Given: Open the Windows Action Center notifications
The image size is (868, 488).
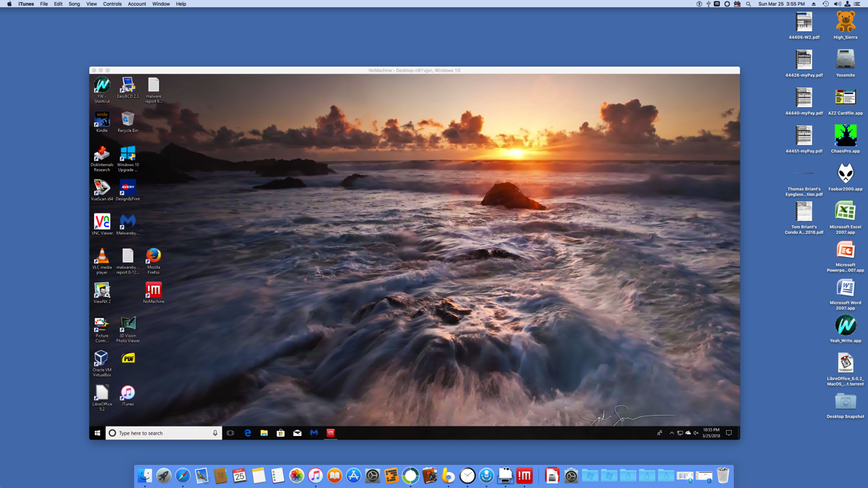Looking at the screenshot, I should tap(729, 433).
